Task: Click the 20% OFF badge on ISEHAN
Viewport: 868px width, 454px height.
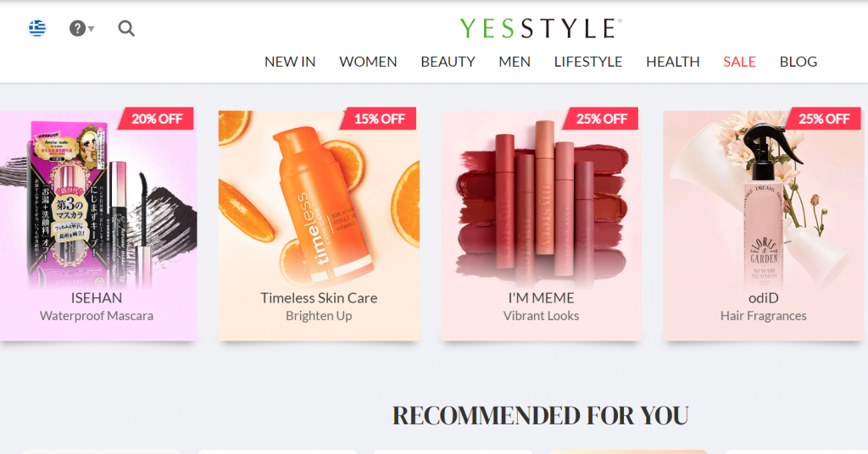Action: pos(156,119)
